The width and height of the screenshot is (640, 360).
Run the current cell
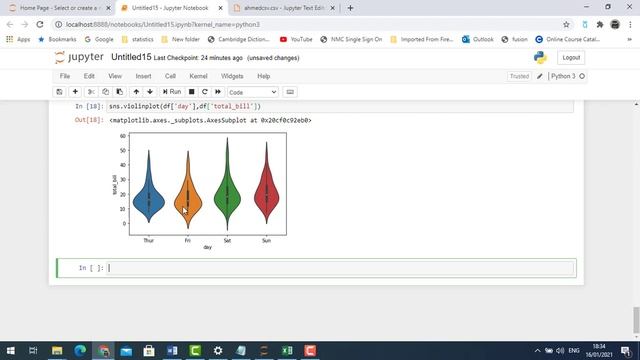pos(172,92)
